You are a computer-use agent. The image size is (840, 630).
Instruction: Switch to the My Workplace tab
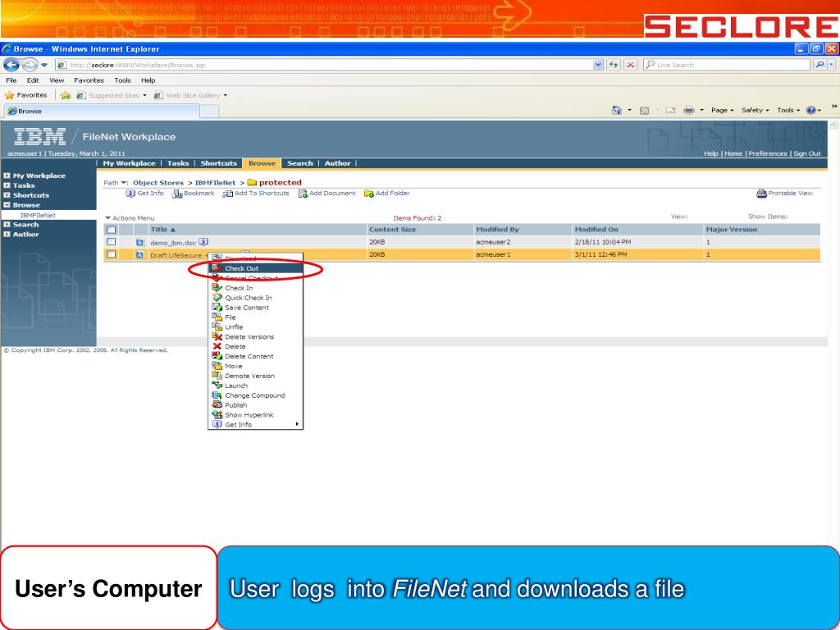tap(129, 163)
